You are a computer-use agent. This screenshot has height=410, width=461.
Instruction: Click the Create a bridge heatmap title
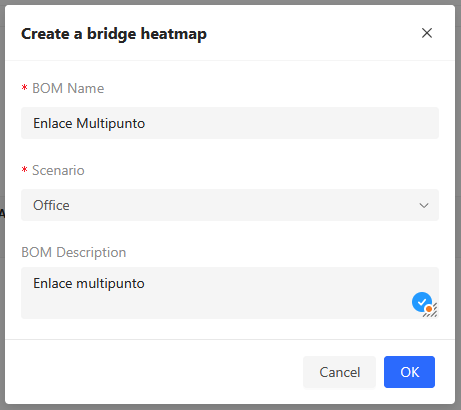[114, 34]
